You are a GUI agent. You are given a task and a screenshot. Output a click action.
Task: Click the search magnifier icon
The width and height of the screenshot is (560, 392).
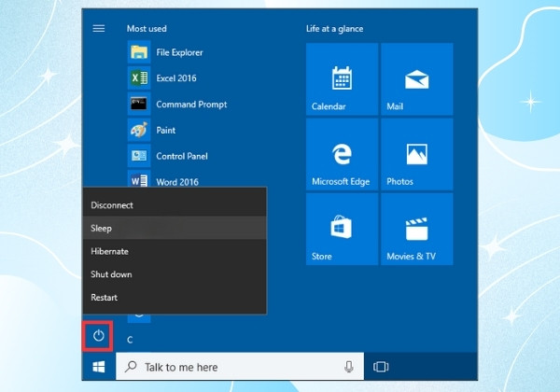pyautogui.click(x=131, y=366)
